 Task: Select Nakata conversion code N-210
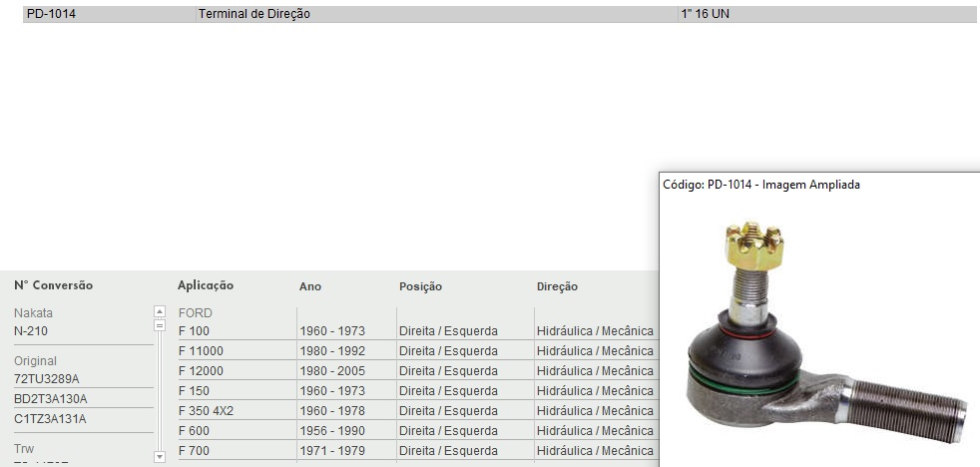click(31, 331)
